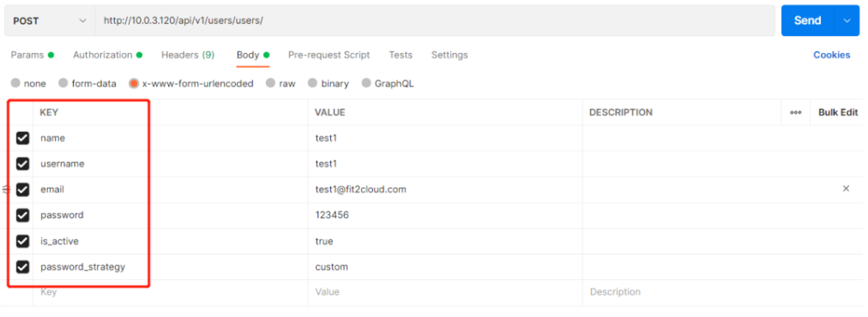
Task: Click Bulk Edit for body parameters
Action: [838, 112]
